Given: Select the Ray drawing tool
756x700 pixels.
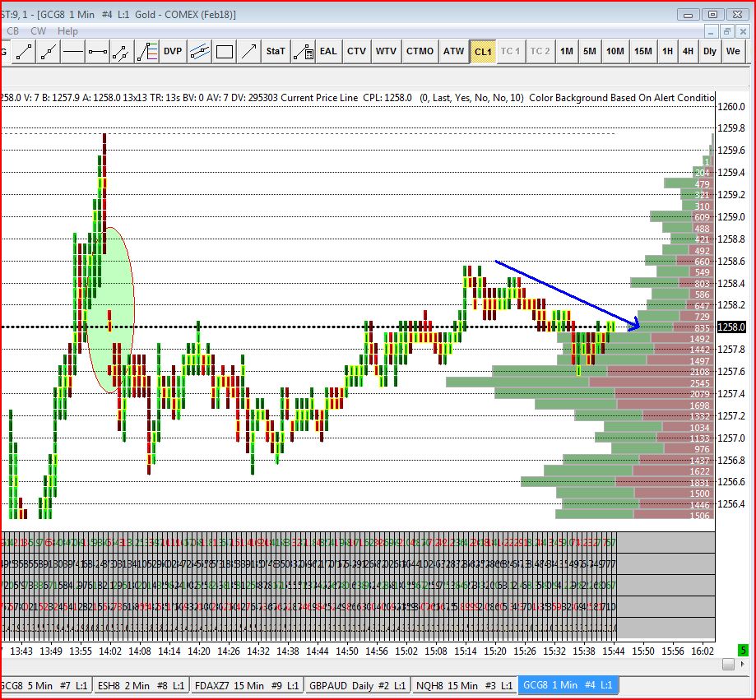Looking at the screenshot, I should click(49, 51).
